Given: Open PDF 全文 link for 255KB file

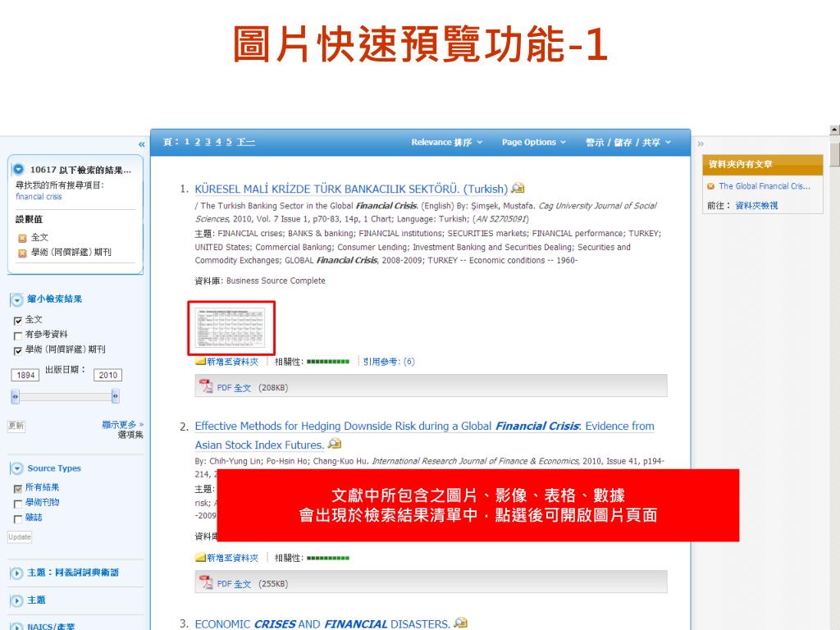Looking at the screenshot, I should (234, 584).
